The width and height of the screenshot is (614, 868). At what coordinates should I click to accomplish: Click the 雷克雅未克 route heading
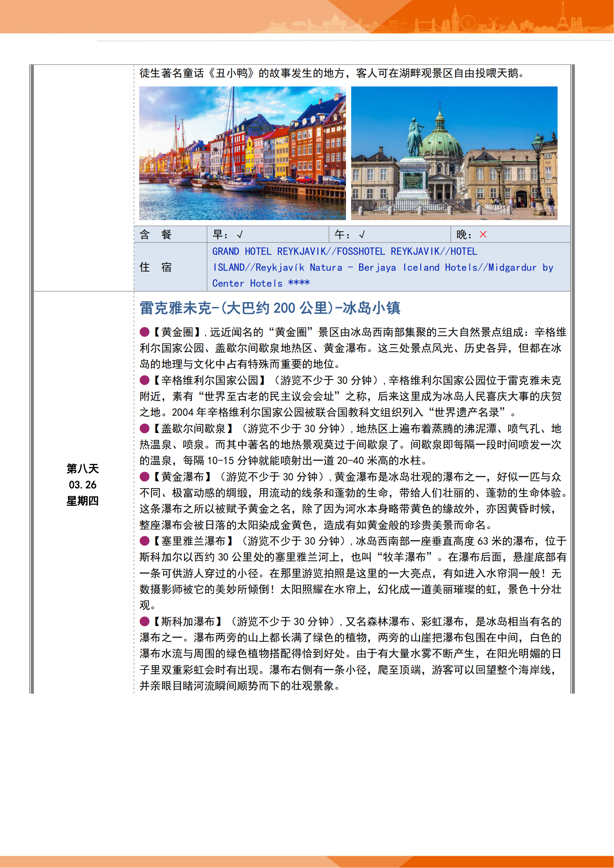(x=270, y=308)
